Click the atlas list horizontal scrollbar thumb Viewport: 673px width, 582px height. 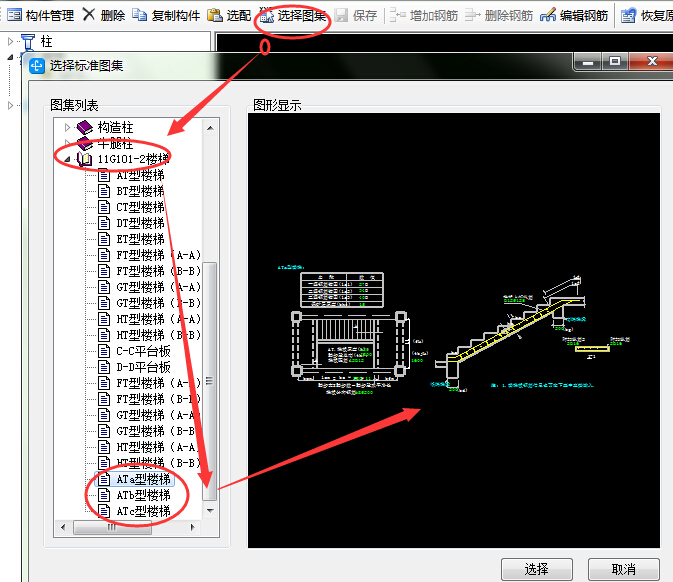coord(112,527)
